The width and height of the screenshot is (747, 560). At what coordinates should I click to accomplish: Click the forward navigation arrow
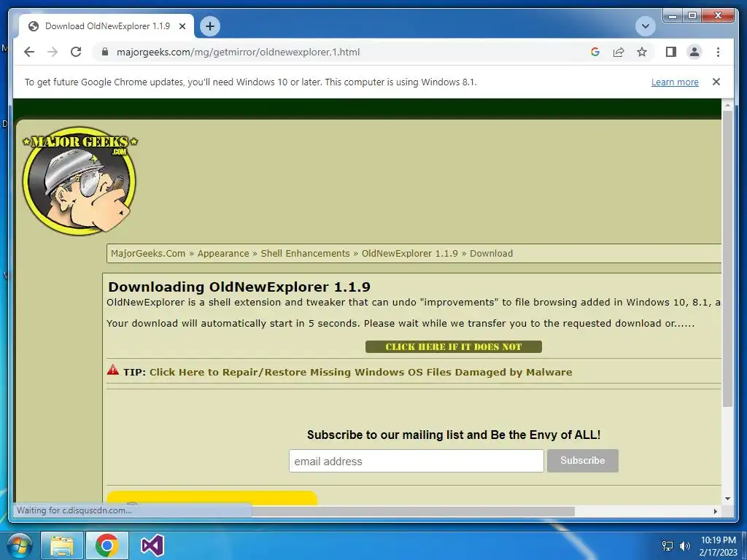[53, 52]
